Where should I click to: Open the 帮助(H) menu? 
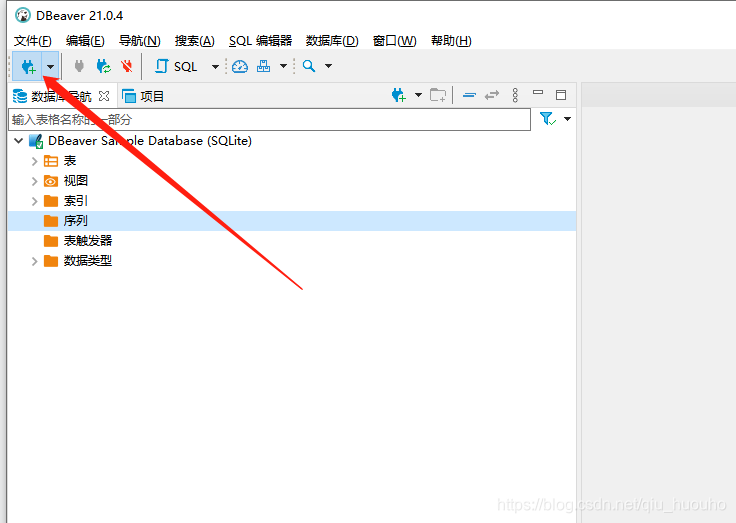click(x=451, y=41)
